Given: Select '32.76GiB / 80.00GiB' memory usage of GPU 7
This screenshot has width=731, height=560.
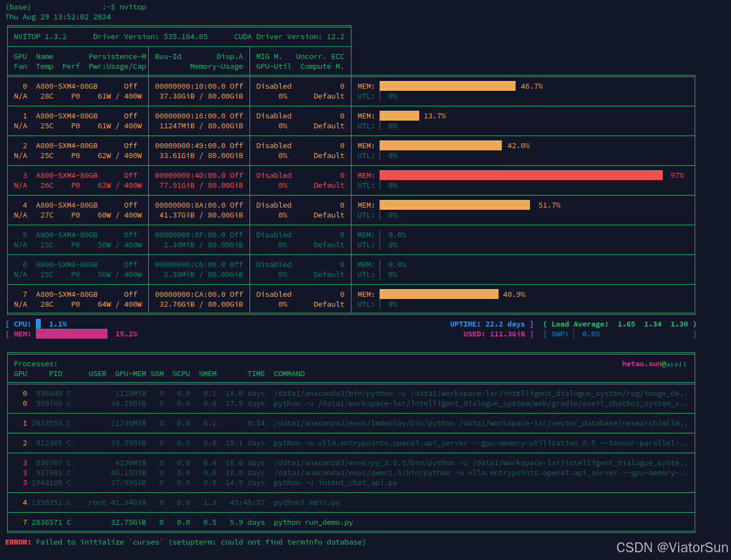Looking at the screenshot, I should [201, 305].
